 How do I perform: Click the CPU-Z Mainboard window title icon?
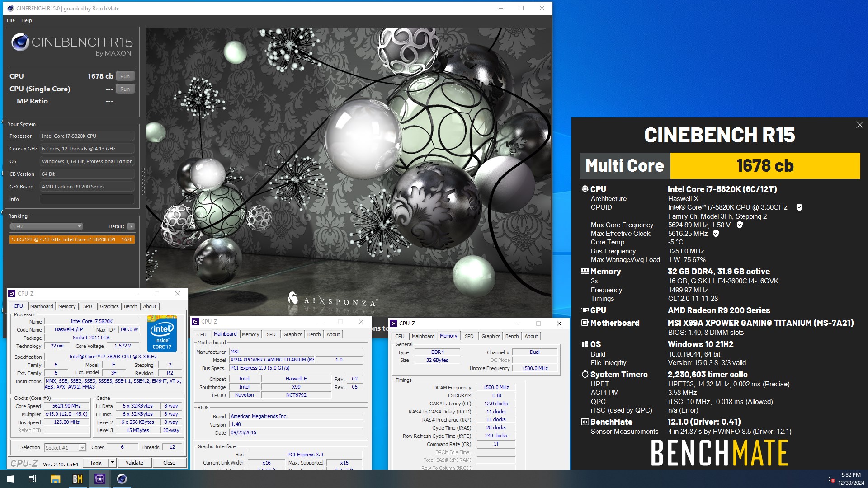click(195, 322)
